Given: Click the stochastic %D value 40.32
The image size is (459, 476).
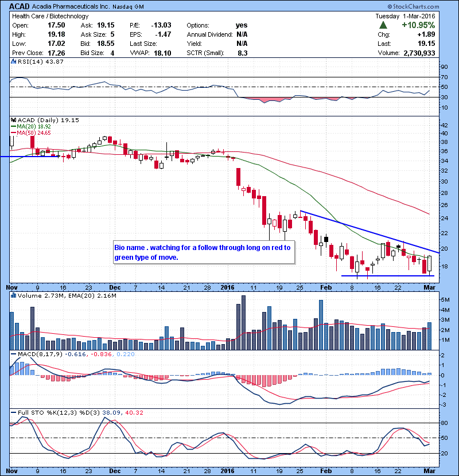Looking at the screenshot, I should [x=134, y=412].
